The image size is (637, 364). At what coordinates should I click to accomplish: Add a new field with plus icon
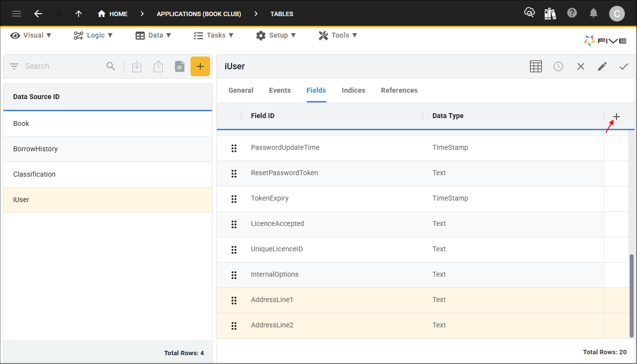[616, 117]
